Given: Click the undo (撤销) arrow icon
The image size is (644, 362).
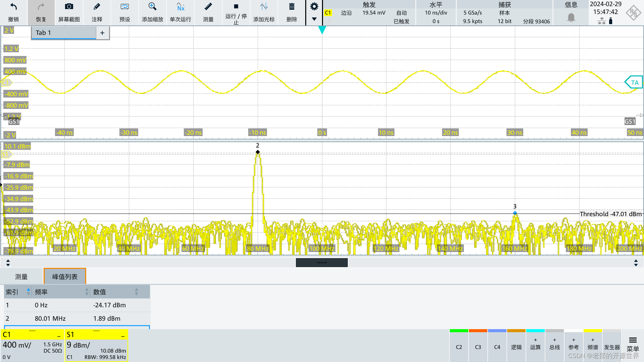Looking at the screenshot, I should coord(13,7).
